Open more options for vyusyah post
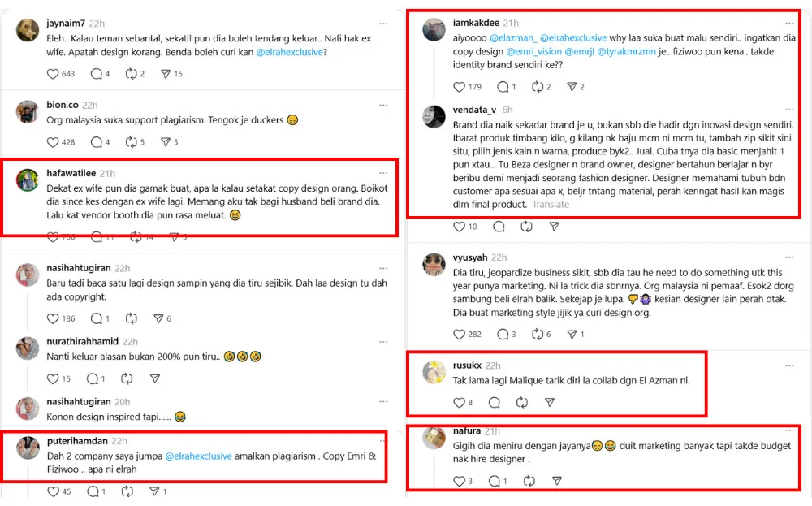 788,257
